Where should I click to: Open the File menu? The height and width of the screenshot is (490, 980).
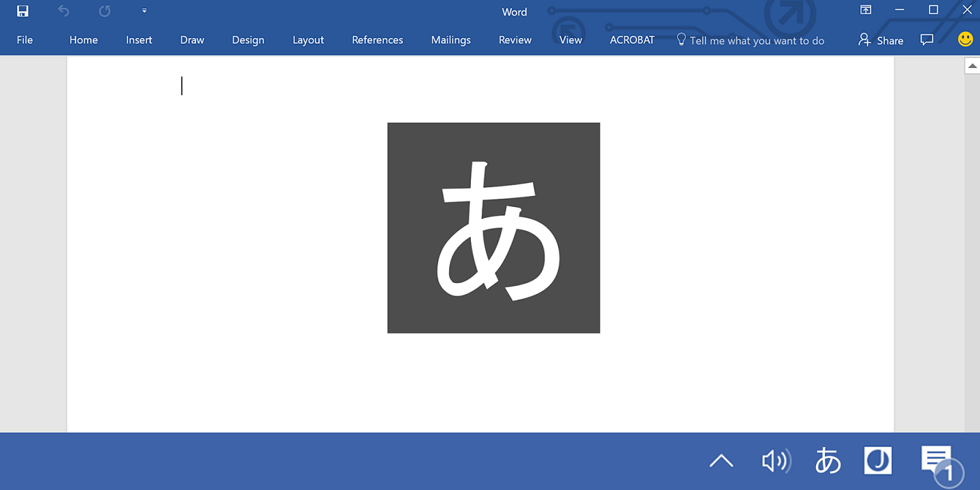24,40
